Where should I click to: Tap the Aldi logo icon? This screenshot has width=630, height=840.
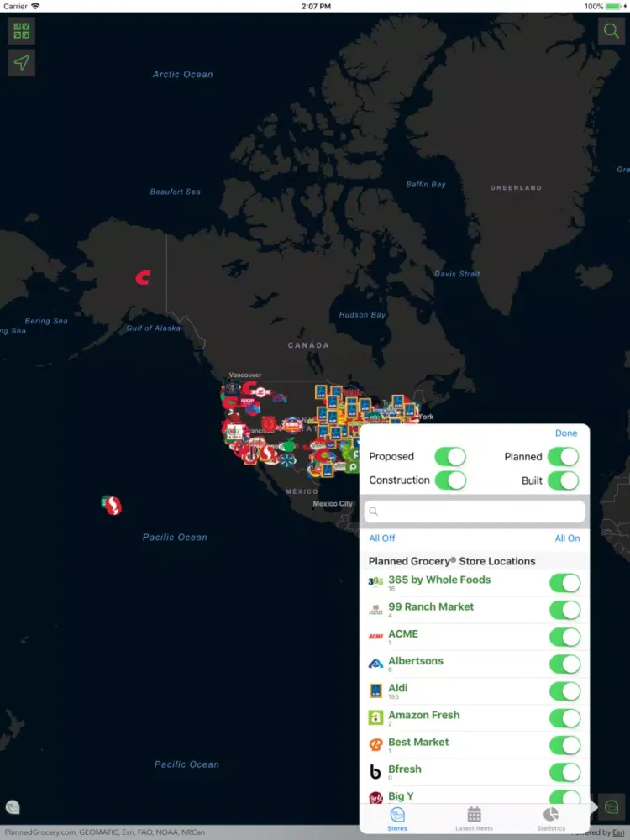tap(375, 690)
